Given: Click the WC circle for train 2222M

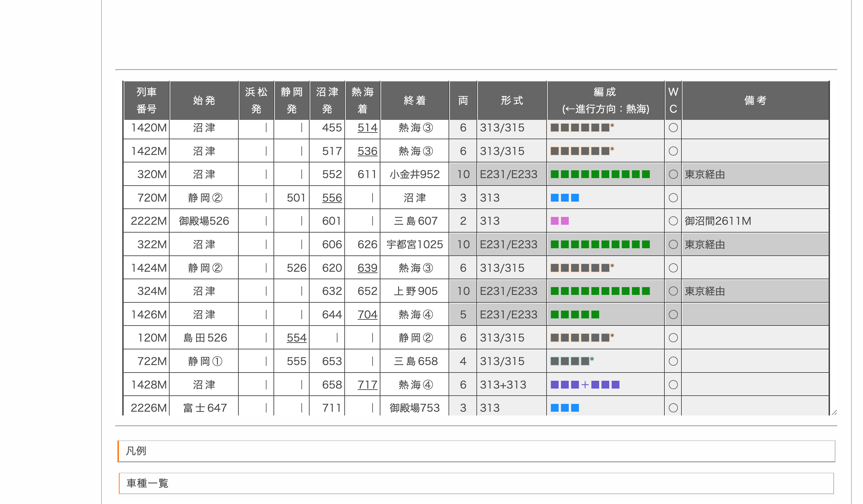Looking at the screenshot, I should click(x=673, y=221).
